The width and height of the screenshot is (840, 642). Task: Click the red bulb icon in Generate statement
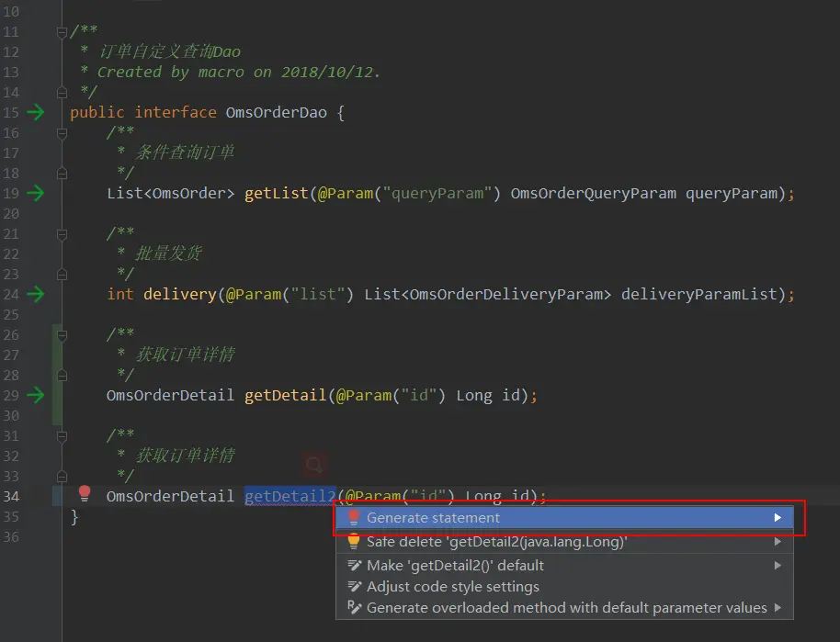354,518
